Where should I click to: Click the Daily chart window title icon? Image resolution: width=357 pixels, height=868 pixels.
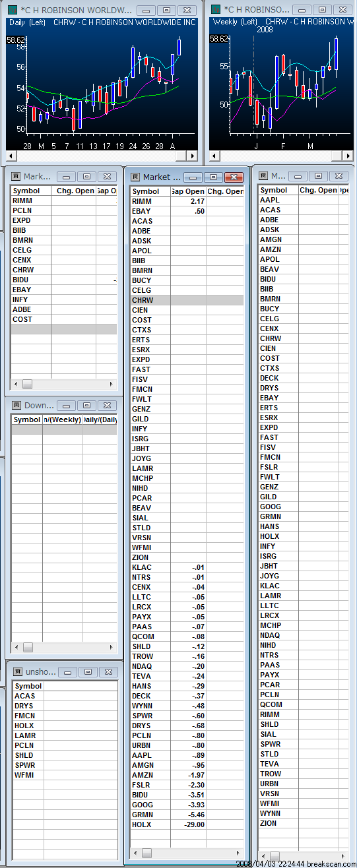[x=13, y=10]
